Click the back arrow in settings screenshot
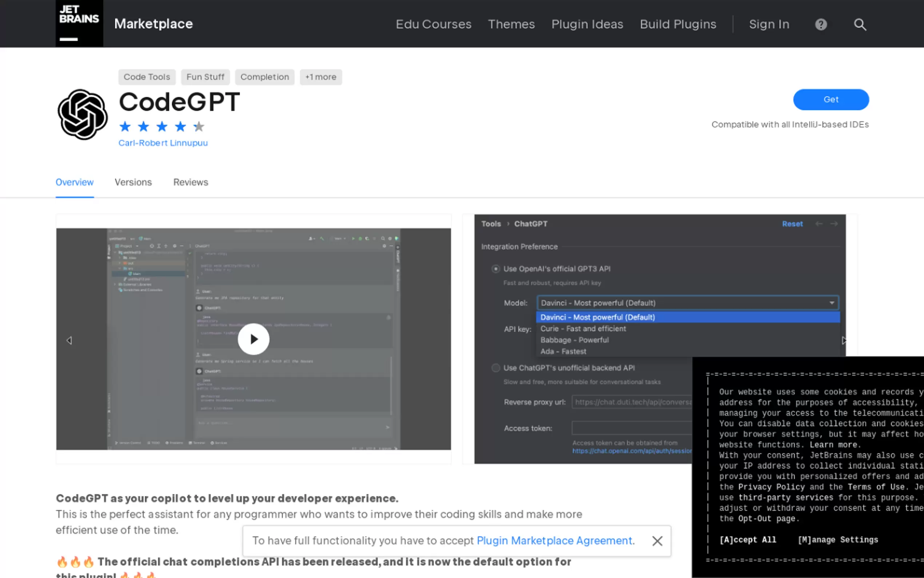This screenshot has width=924, height=578. click(x=819, y=224)
